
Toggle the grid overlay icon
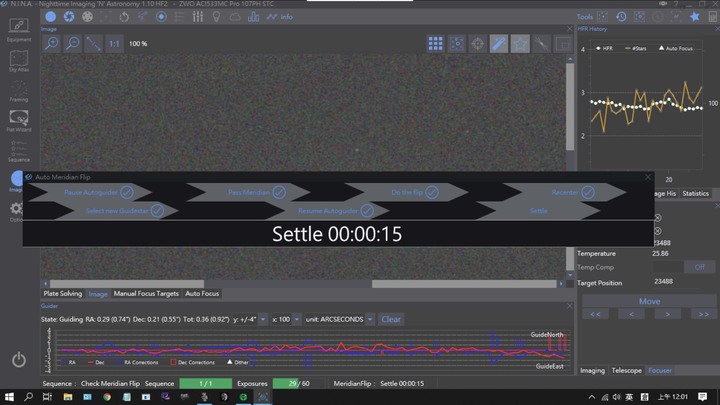coord(435,44)
